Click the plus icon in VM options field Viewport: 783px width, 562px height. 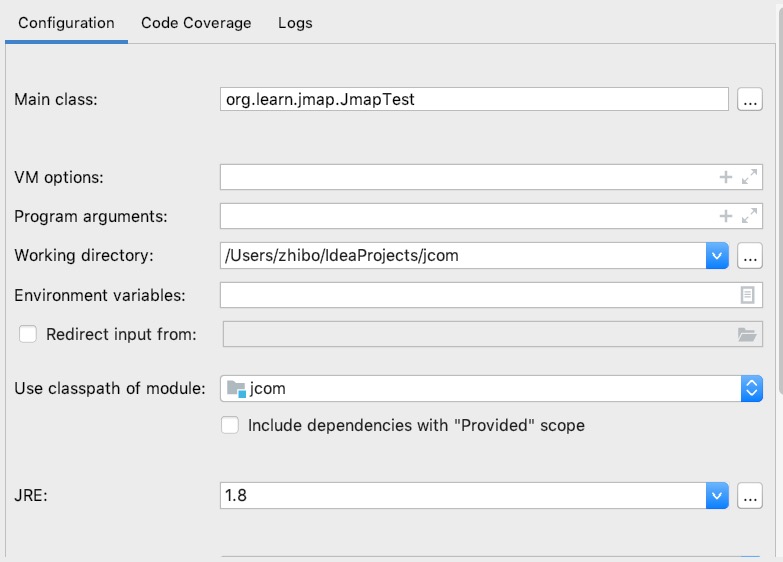coord(726,177)
